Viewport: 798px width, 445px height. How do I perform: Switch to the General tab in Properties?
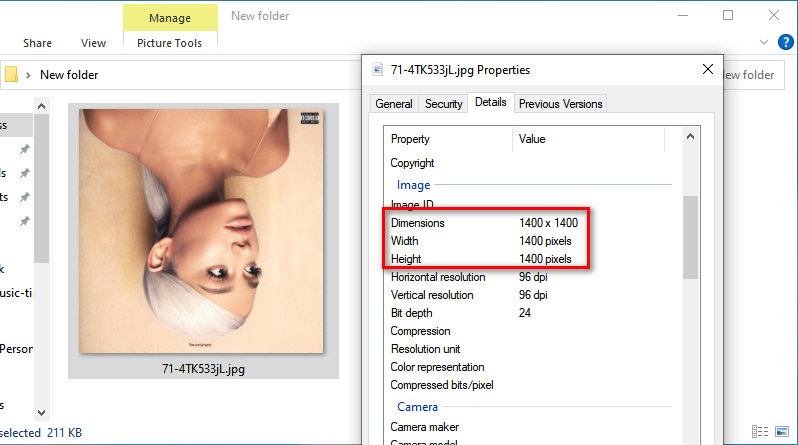393,104
